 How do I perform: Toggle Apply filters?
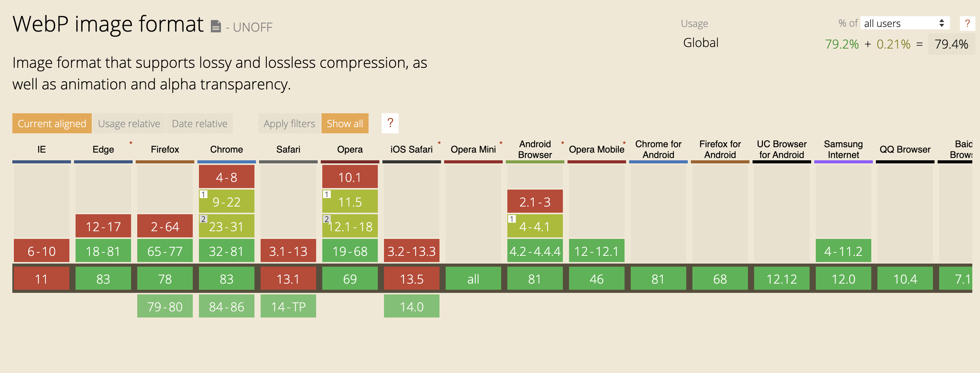click(289, 123)
